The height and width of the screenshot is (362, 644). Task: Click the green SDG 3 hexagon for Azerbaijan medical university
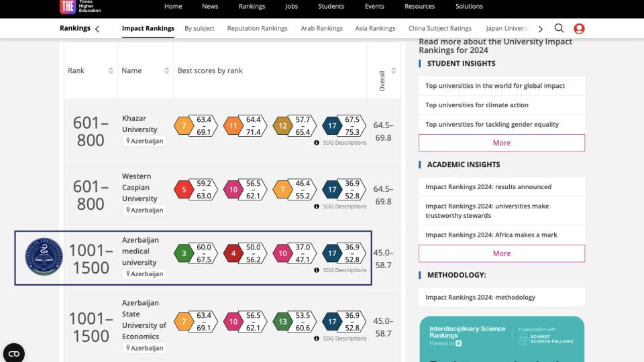tap(184, 253)
